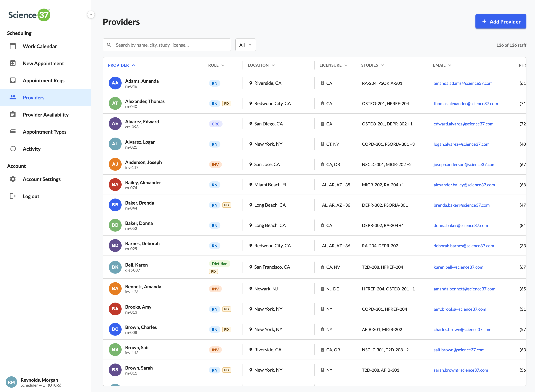
Task: Open Account Settings
Action: pyautogui.click(x=46, y=179)
